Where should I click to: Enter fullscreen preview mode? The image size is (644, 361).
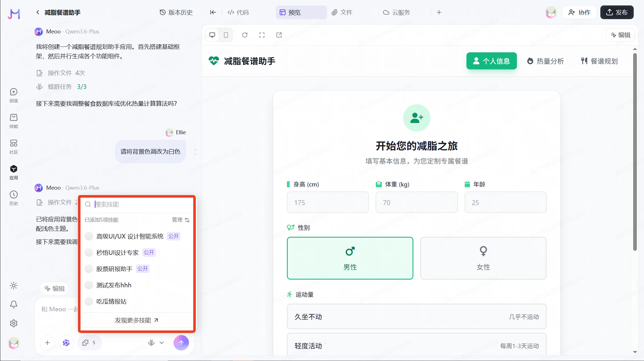[262, 35]
